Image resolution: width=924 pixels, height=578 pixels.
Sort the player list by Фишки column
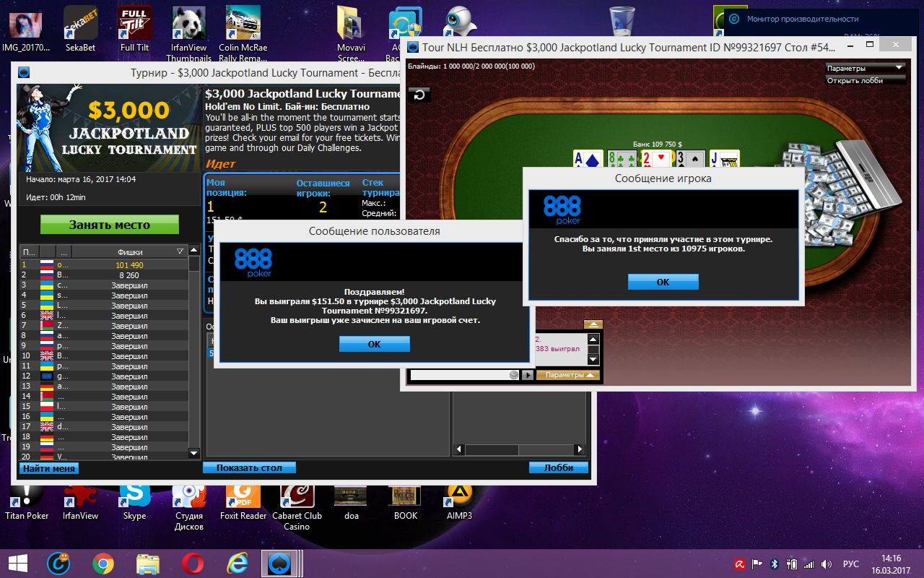[x=130, y=251]
